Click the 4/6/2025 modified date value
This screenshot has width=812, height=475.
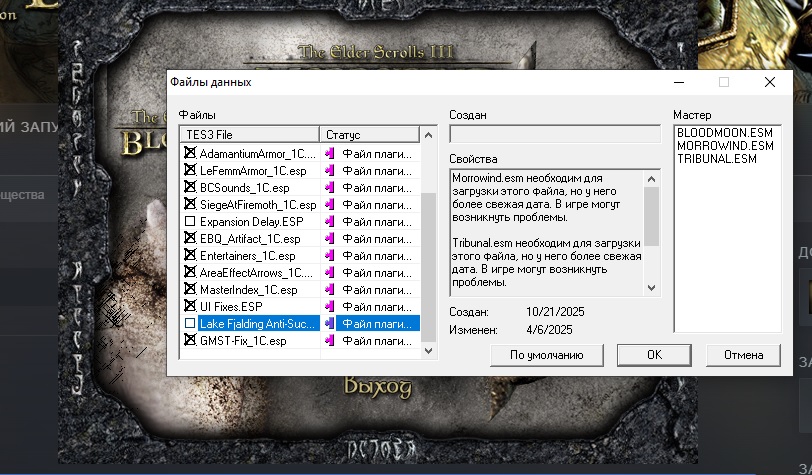point(549,330)
